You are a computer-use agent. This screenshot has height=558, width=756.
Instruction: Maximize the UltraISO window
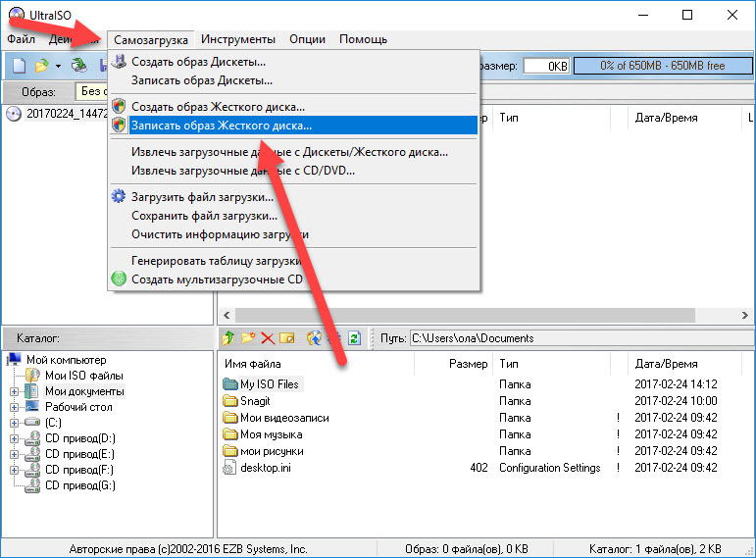point(687,15)
